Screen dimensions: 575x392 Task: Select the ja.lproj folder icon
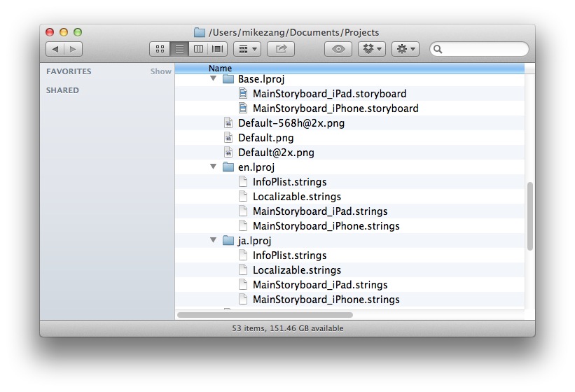point(228,241)
